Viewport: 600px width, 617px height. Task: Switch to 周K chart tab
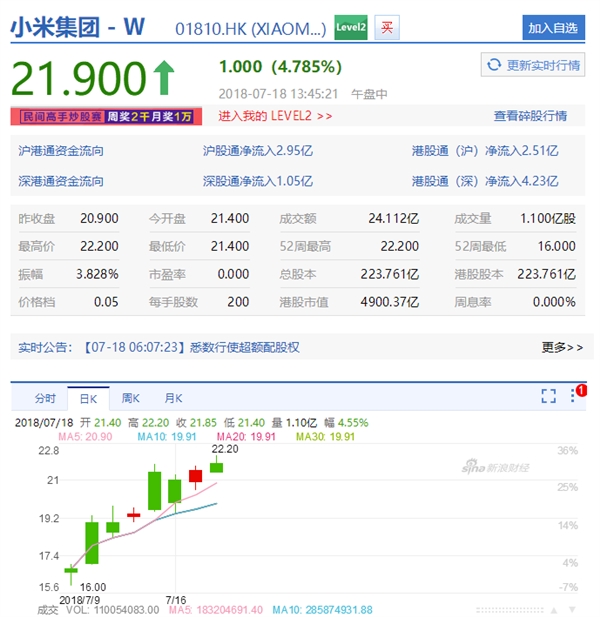coord(130,398)
